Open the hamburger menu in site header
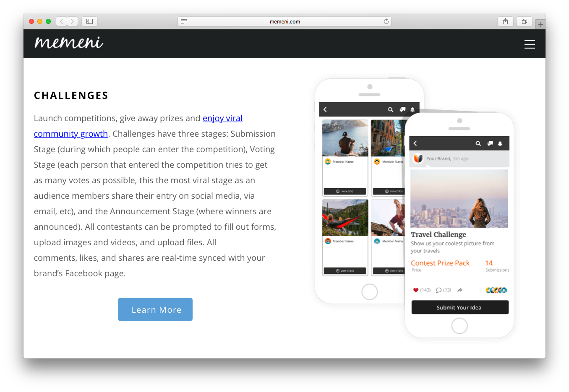This screenshot has height=392, width=569. [x=530, y=44]
